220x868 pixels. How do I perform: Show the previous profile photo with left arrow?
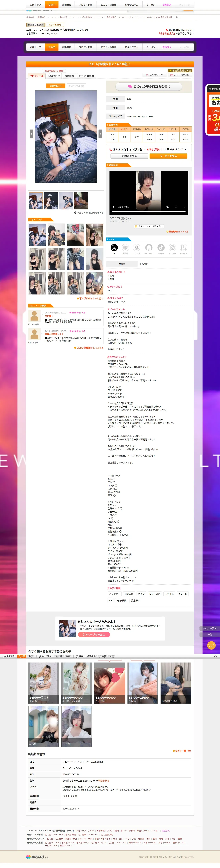(x=32, y=134)
